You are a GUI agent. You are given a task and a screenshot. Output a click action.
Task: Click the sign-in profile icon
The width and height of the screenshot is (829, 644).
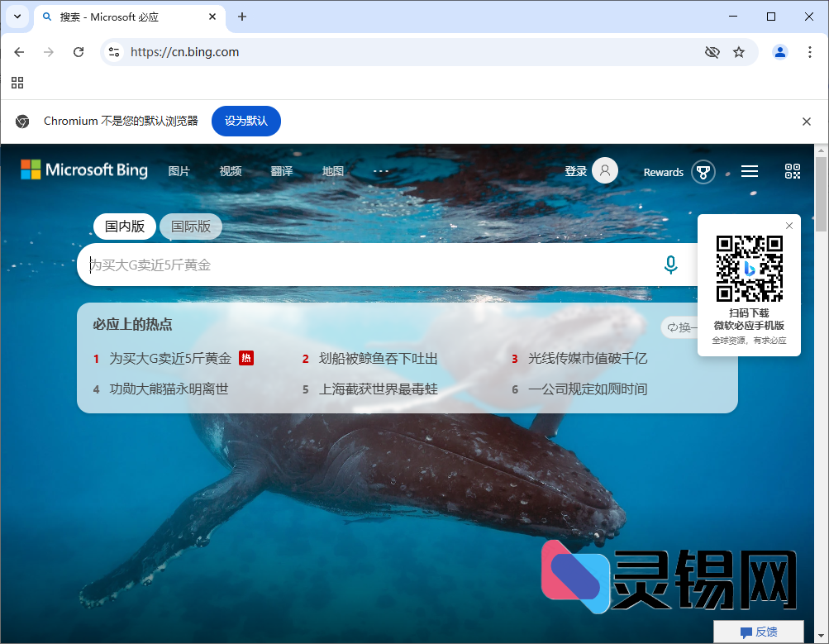[x=603, y=170]
